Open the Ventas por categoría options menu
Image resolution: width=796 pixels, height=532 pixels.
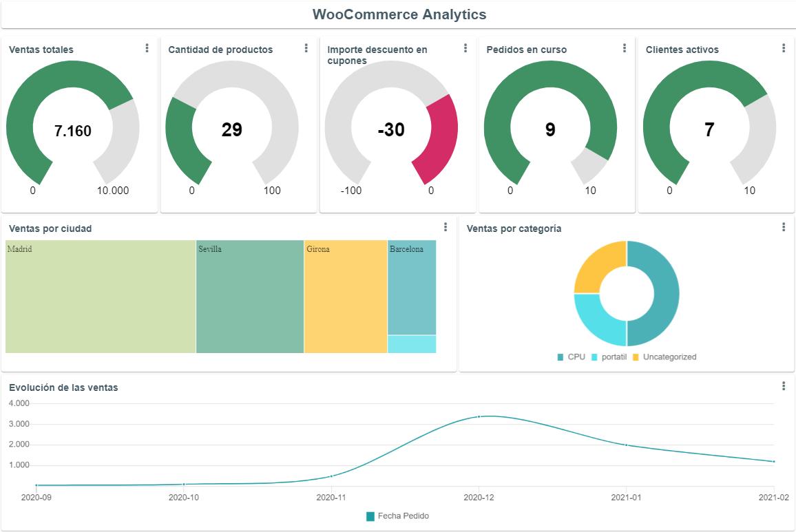[x=784, y=227]
